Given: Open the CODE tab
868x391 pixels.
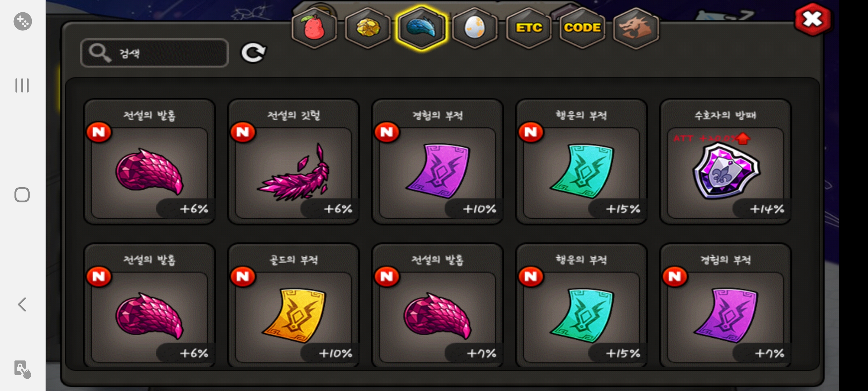Looking at the screenshot, I should pos(582,28).
